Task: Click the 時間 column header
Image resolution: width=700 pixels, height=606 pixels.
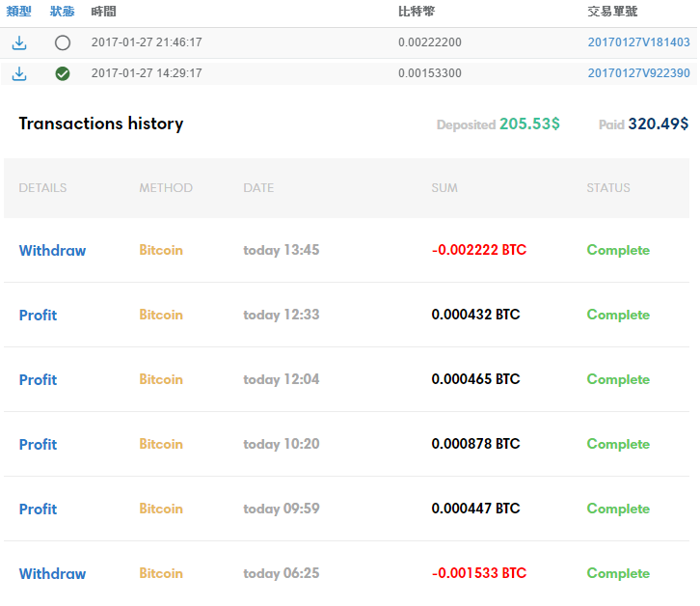Action: 103,12
